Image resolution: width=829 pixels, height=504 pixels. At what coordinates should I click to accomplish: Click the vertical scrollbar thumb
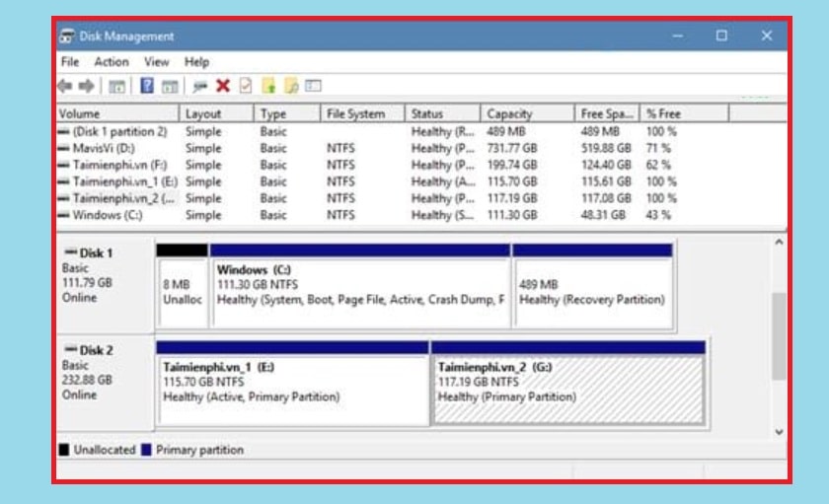click(779, 336)
